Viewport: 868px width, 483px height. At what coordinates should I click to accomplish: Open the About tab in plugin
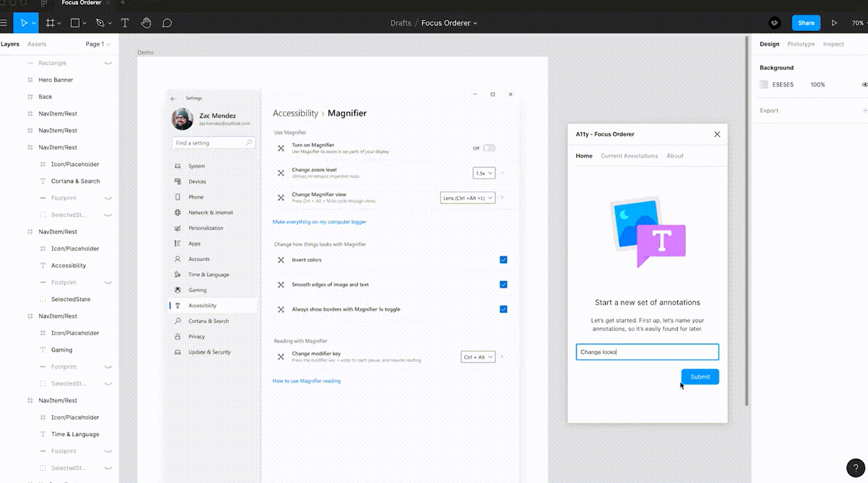click(x=675, y=156)
